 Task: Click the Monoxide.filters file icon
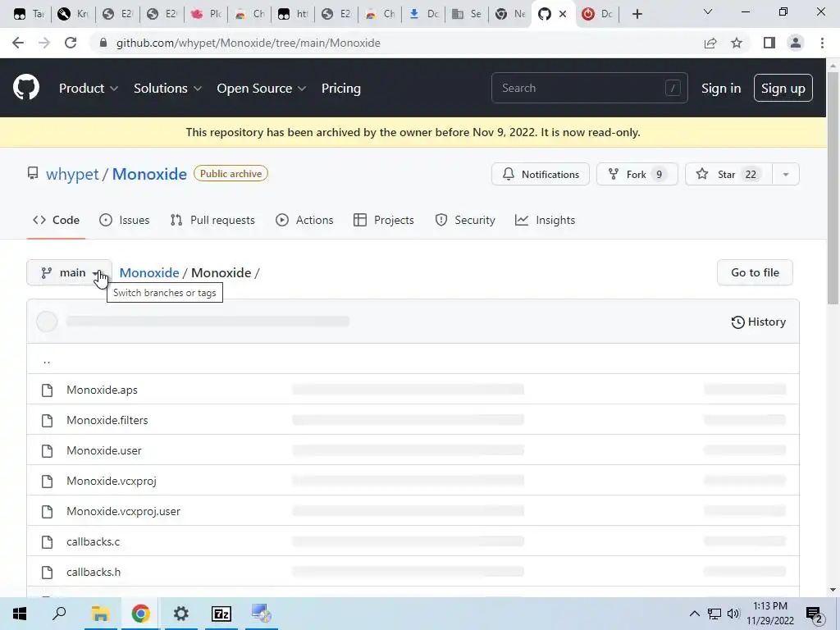coord(47,421)
